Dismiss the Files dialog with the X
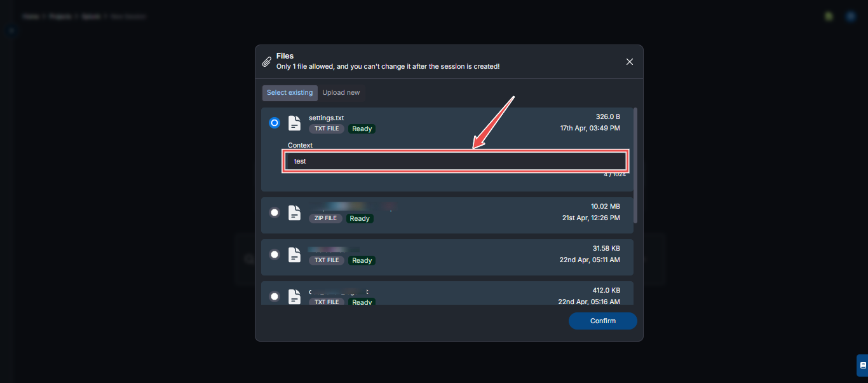This screenshot has height=383, width=868. point(629,61)
